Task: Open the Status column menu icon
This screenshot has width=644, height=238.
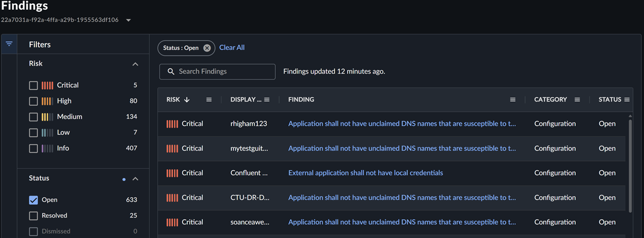Action: point(626,99)
